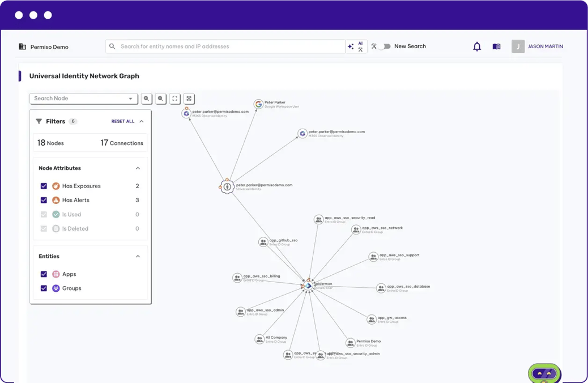Uncheck the Has Exposures checkbox
Viewport: 588px width, 383px height.
click(x=44, y=186)
